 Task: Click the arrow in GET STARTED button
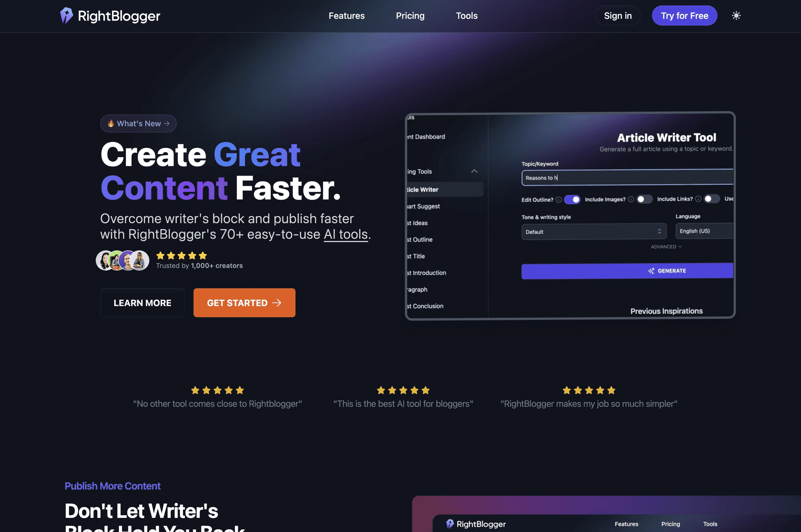[x=277, y=303]
